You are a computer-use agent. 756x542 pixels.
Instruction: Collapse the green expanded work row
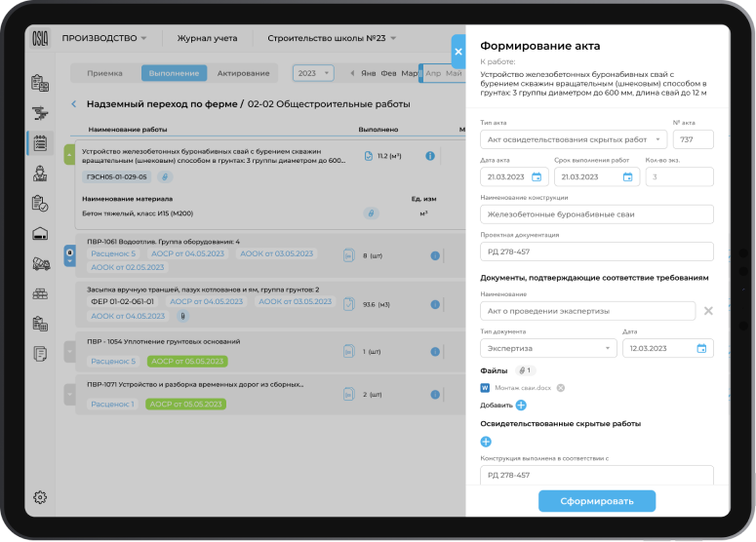68,154
